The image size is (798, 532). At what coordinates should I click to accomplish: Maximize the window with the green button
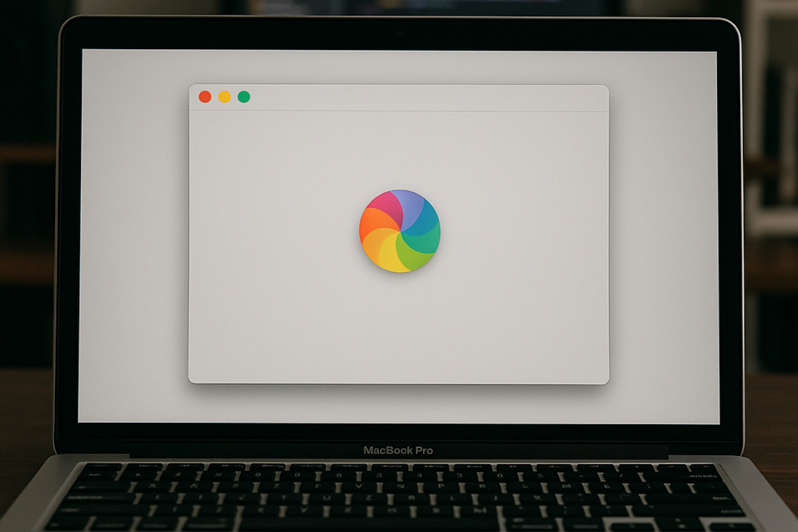[x=244, y=97]
